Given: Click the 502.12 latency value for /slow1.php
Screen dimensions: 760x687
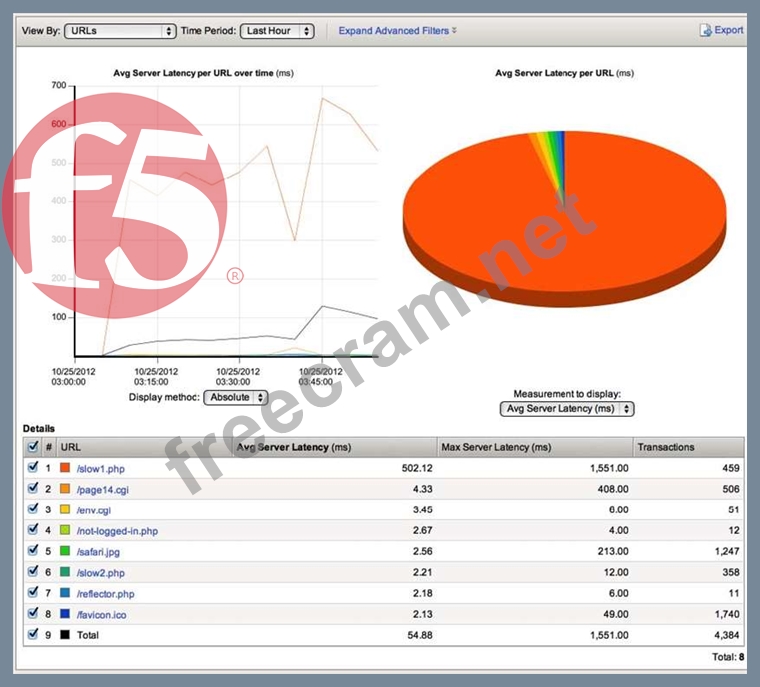Looking at the screenshot, I should (417, 468).
